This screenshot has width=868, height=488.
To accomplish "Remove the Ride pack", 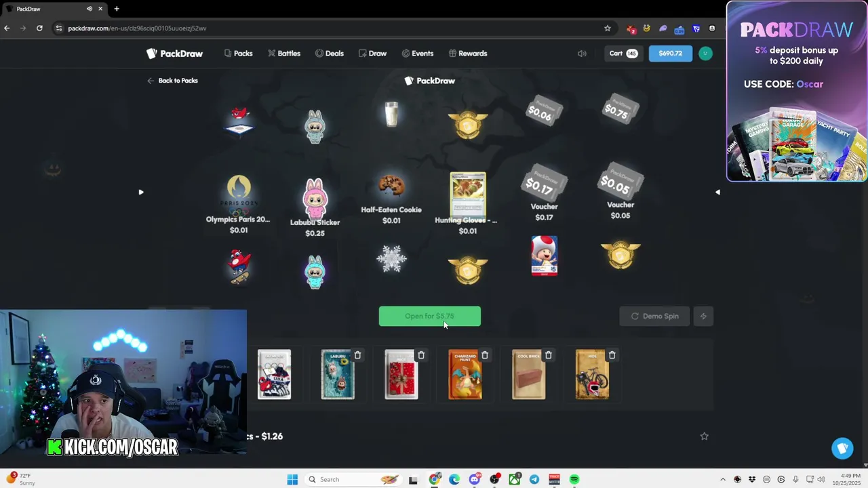I will [612, 355].
